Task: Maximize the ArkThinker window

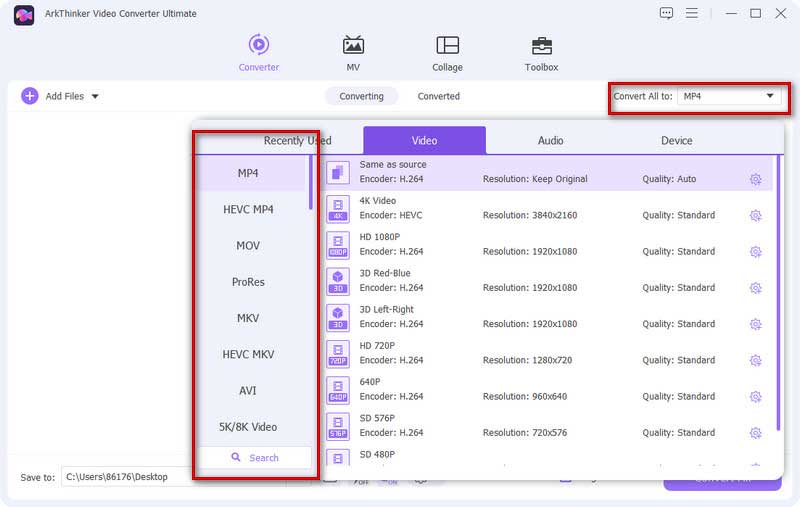Action: coord(756,13)
